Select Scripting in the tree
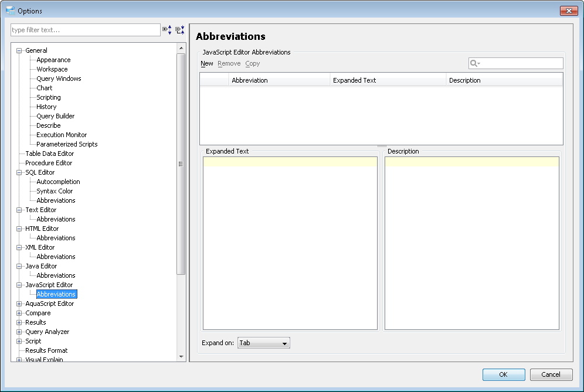 [49, 97]
